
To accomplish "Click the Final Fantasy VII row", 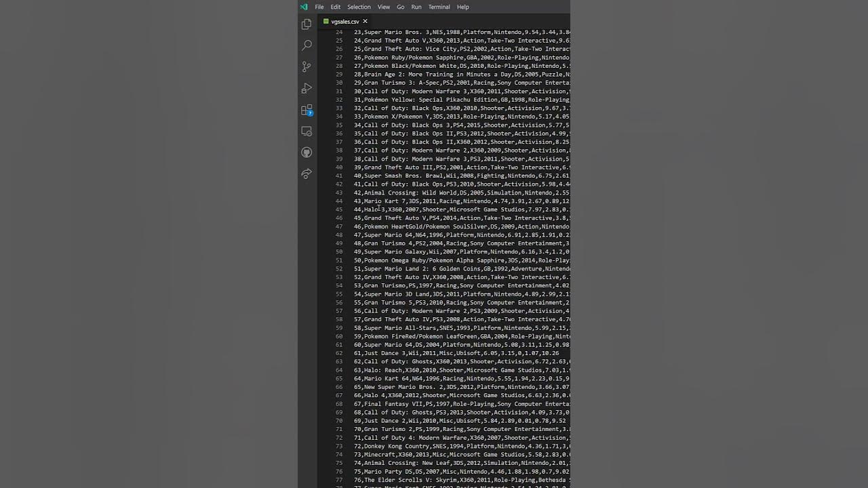I will [x=462, y=404].
